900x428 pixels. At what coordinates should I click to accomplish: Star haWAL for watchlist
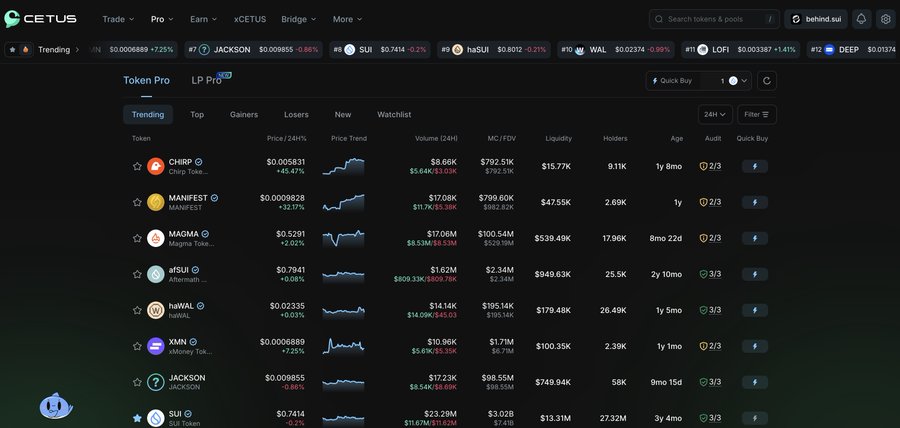[137, 310]
